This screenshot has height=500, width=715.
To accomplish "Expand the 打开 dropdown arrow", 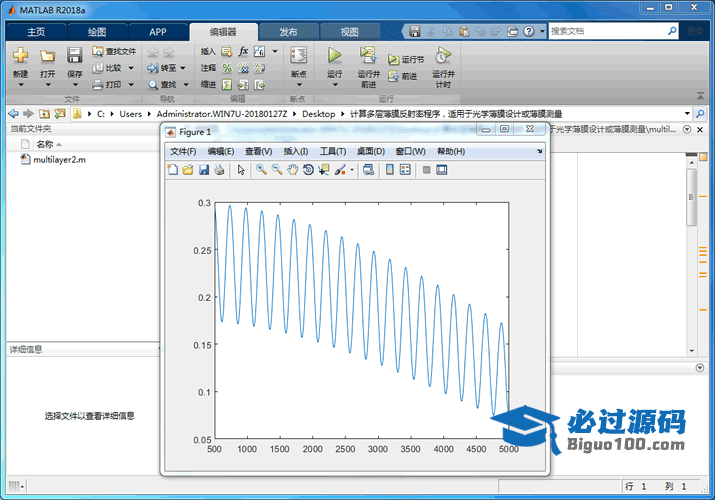I will 48,85.
